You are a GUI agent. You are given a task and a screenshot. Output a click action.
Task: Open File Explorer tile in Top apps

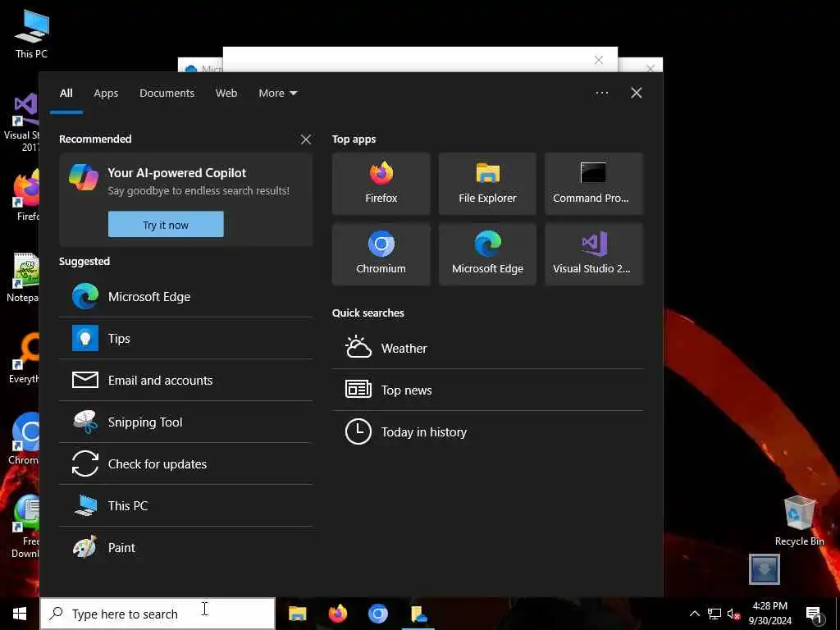[487, 184]
